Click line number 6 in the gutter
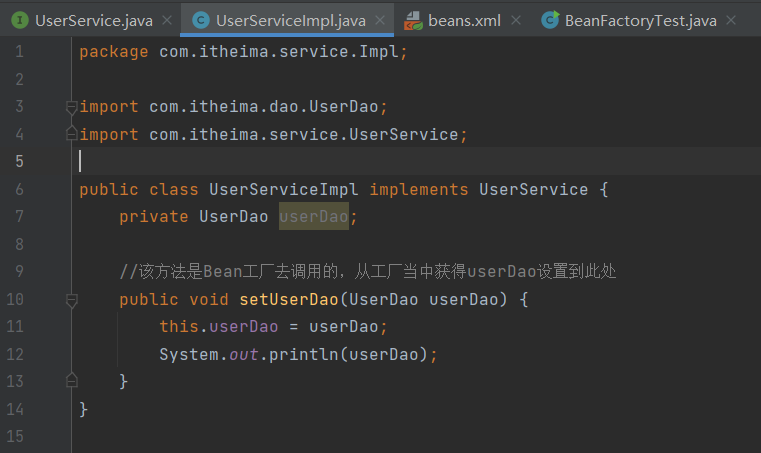 (x=20, y=189)
